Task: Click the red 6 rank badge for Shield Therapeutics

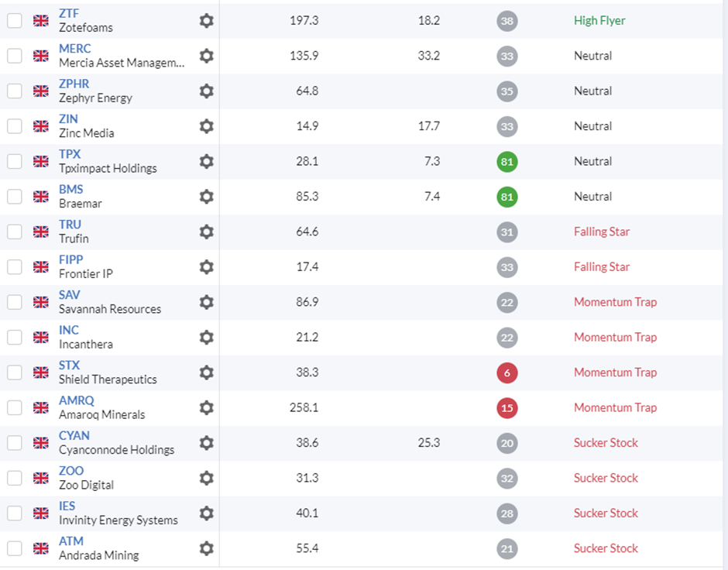Action: pyautogui.click(x=507, y=373)
